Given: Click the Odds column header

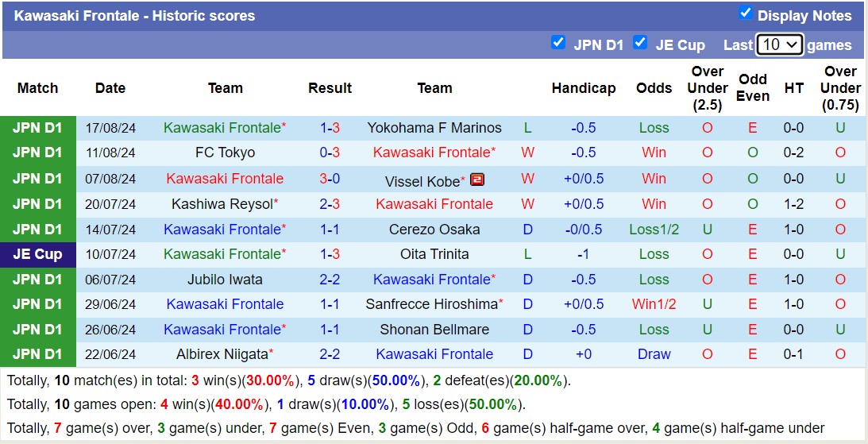Looking at the screenshot, I should (x=654, y=88).
